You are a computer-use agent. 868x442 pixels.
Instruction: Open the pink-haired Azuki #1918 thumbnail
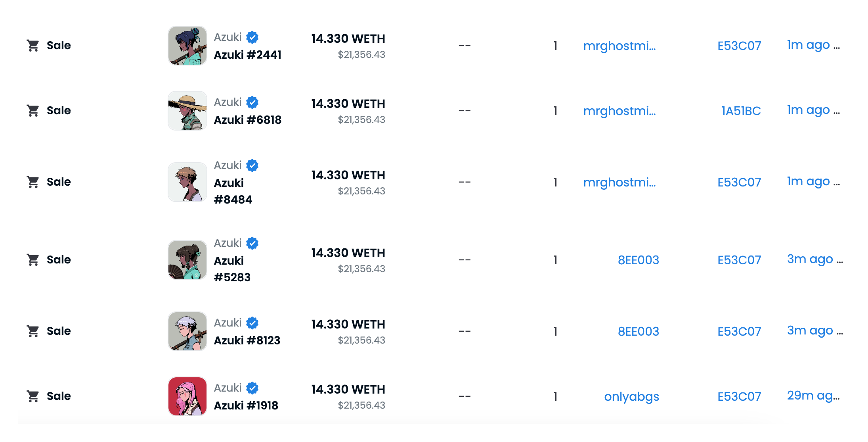pyautogui.click(x=187, y=396)
